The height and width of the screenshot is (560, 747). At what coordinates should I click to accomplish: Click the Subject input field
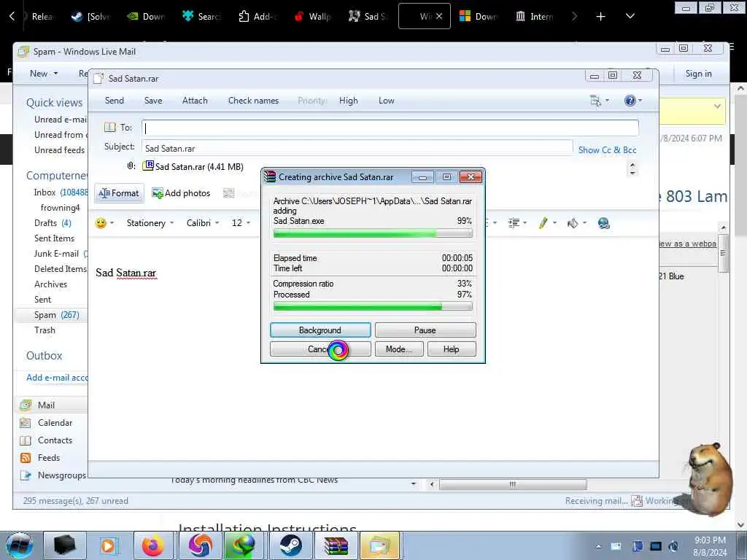point(357,148)
